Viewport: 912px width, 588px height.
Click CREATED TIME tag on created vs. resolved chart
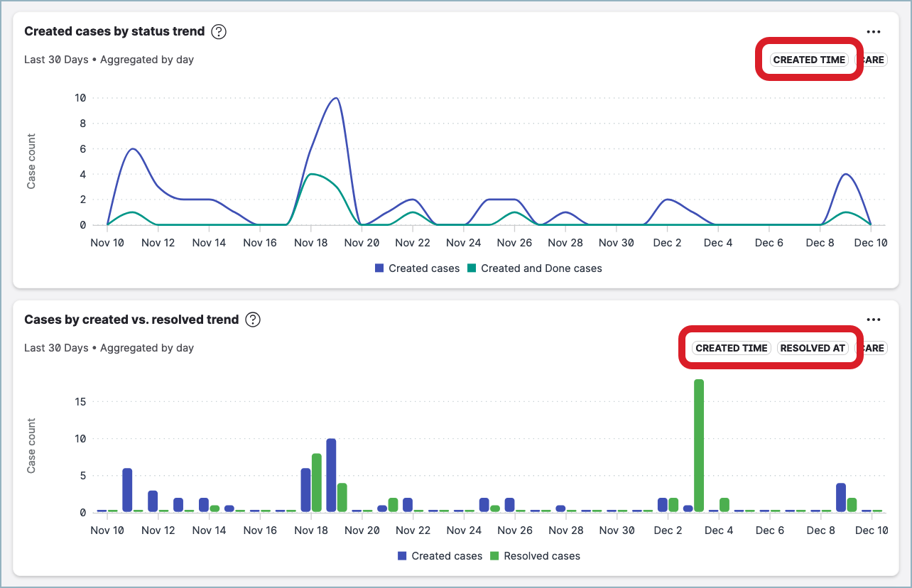pos(731,348)
